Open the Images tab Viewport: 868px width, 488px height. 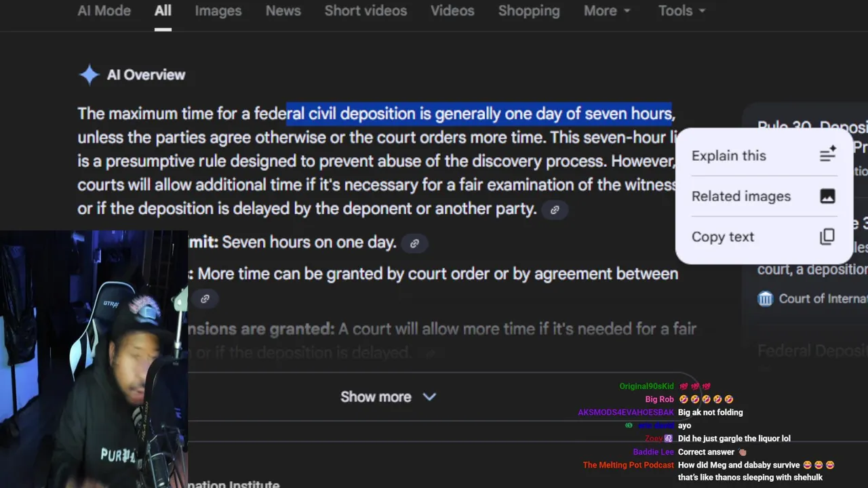218,11
